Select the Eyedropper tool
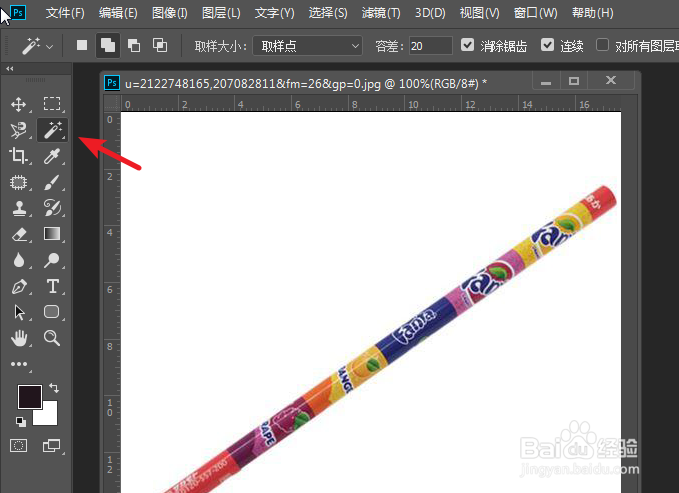 [x=52, y=156]
